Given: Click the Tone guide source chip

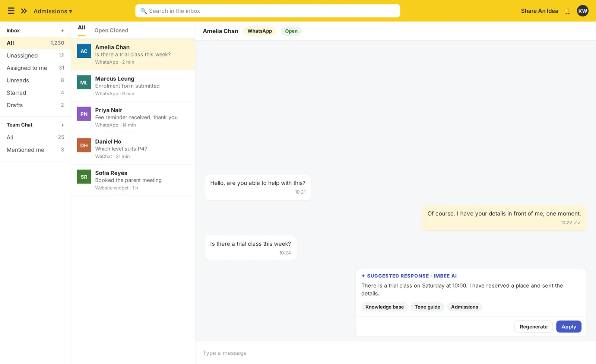Looking at the screenshot, I should 427,307.
